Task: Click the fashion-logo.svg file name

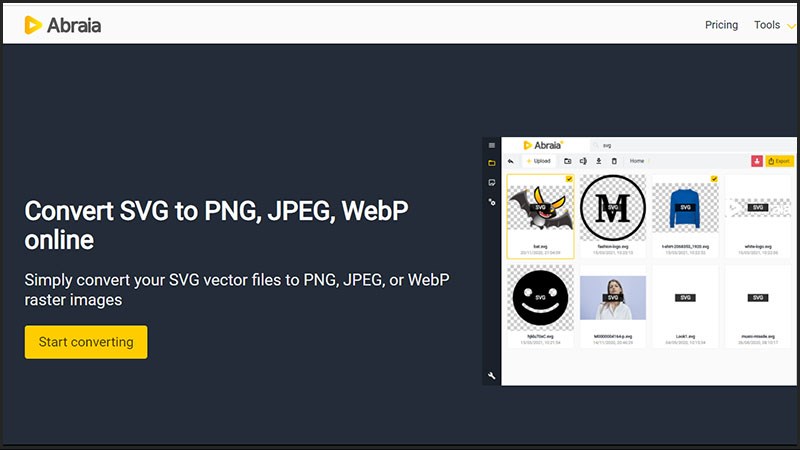Action: pos(613,246)
